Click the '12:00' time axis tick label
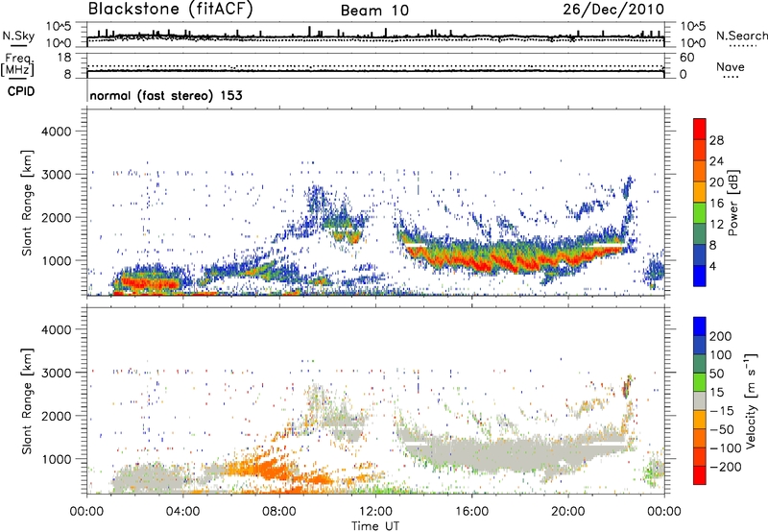This screenshot has width=768, height=532. point(375,512)
